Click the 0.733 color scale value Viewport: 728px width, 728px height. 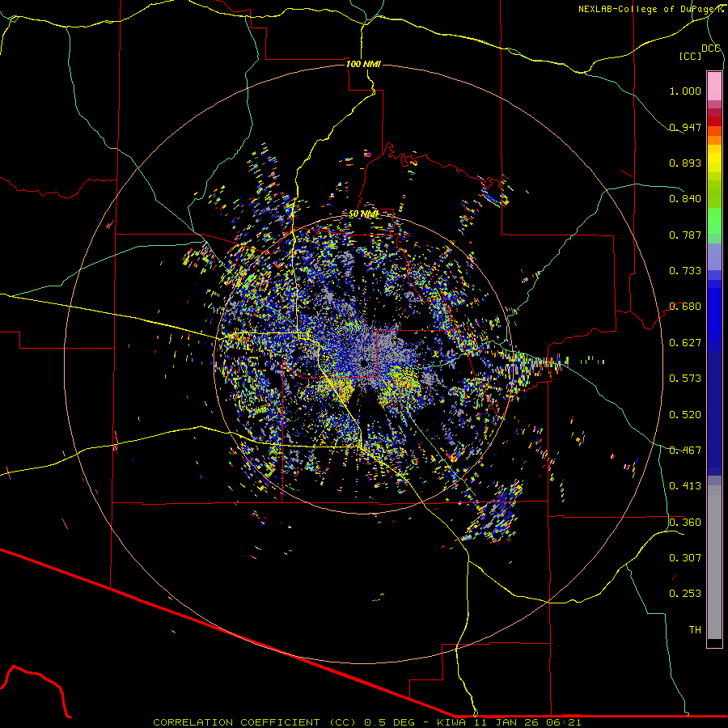pyautogui.click(x=685, y=271)
